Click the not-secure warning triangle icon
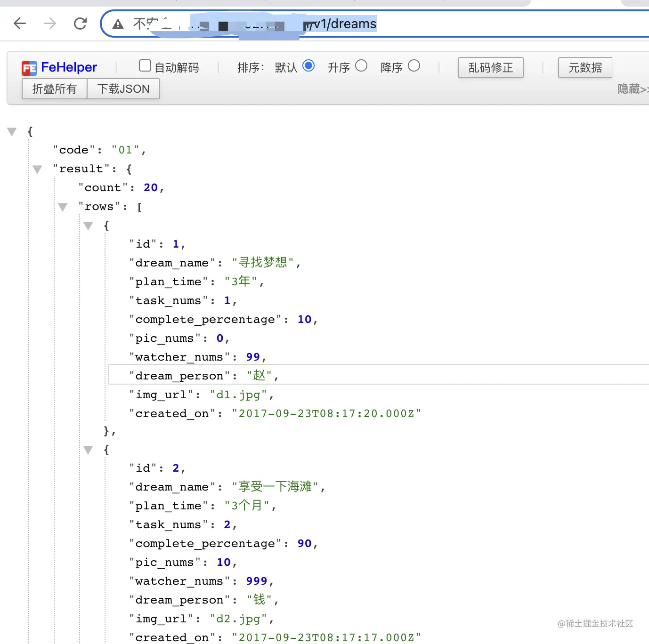 pos(118,24)
